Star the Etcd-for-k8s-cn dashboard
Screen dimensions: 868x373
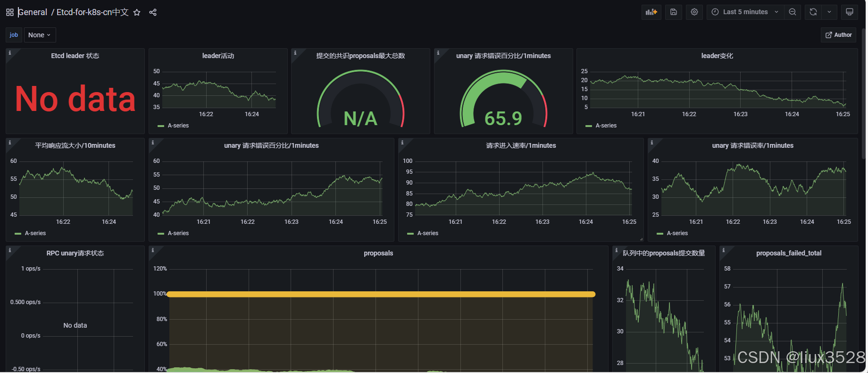137,12
